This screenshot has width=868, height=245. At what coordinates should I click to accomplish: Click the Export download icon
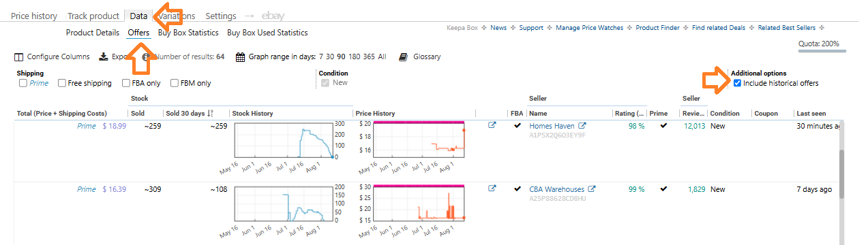104,56
